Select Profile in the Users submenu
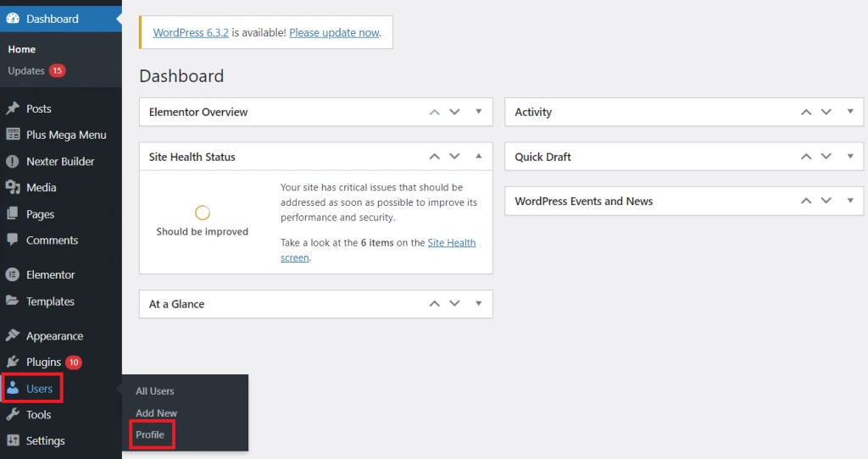This screenshot has height=459, width=868. click(150, 434)
